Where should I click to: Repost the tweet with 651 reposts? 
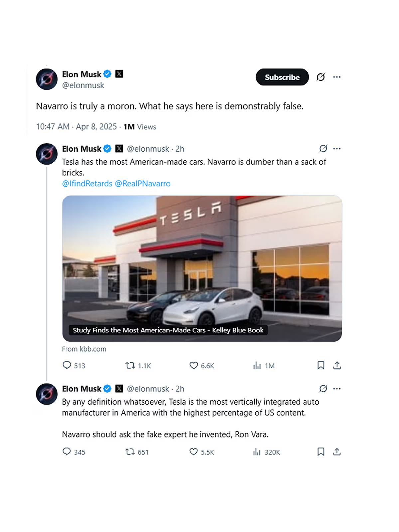tap(130, 452)
